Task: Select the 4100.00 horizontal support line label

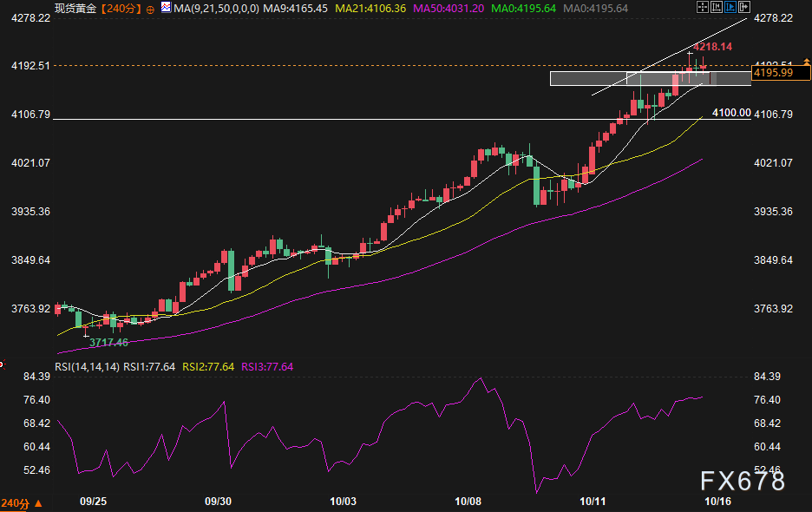Action: (x=730, y=113)
